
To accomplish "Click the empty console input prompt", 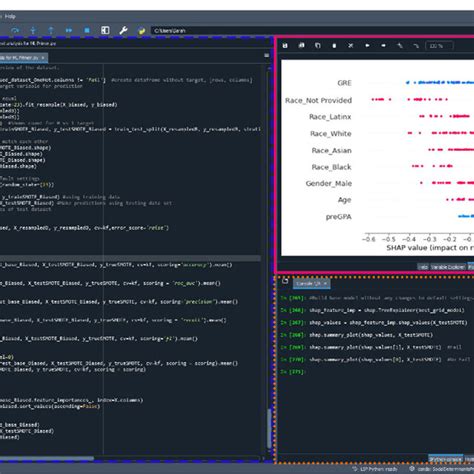I will (293, 372).
